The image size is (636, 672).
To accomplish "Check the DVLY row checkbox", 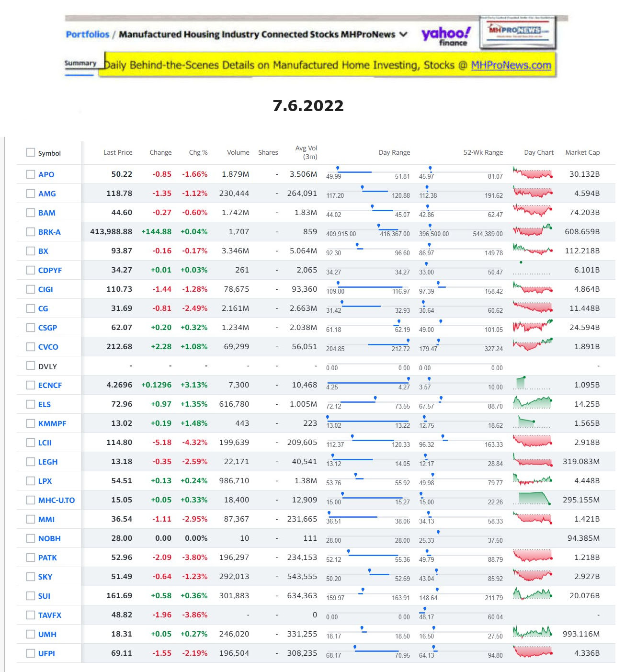I will [31, 366].
